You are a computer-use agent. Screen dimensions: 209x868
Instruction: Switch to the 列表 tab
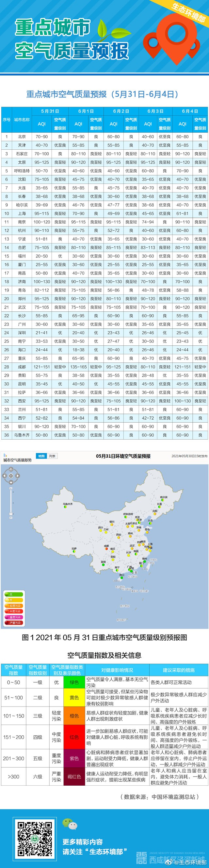[52, 456]
